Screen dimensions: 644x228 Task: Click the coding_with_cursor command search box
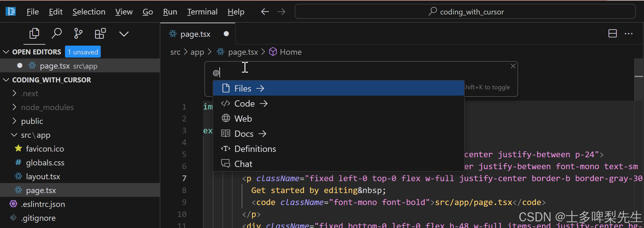coord(465,12)
